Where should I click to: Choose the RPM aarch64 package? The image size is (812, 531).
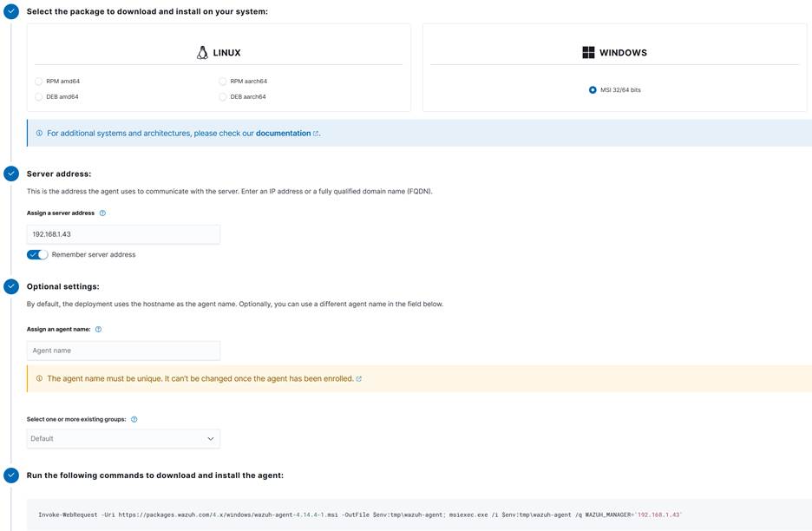coord(223,82)
